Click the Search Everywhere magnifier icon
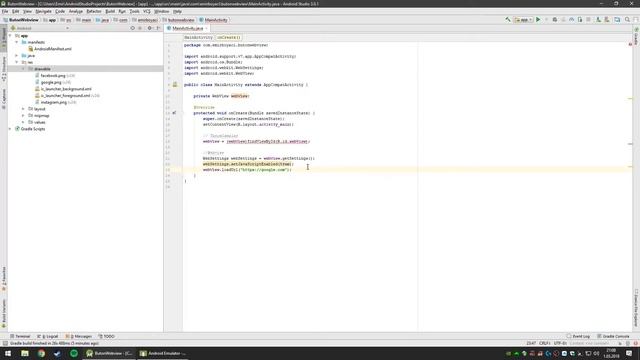 coord(627,20)
